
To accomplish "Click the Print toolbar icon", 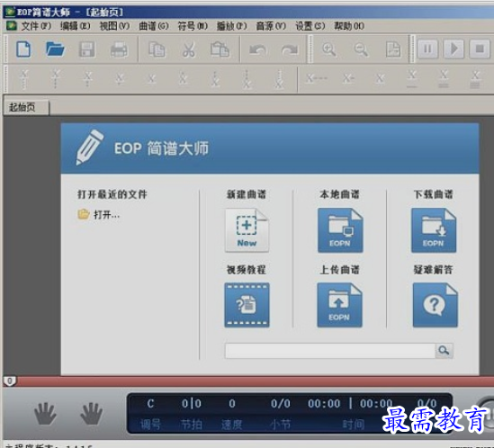I will [x=119, y=49].
